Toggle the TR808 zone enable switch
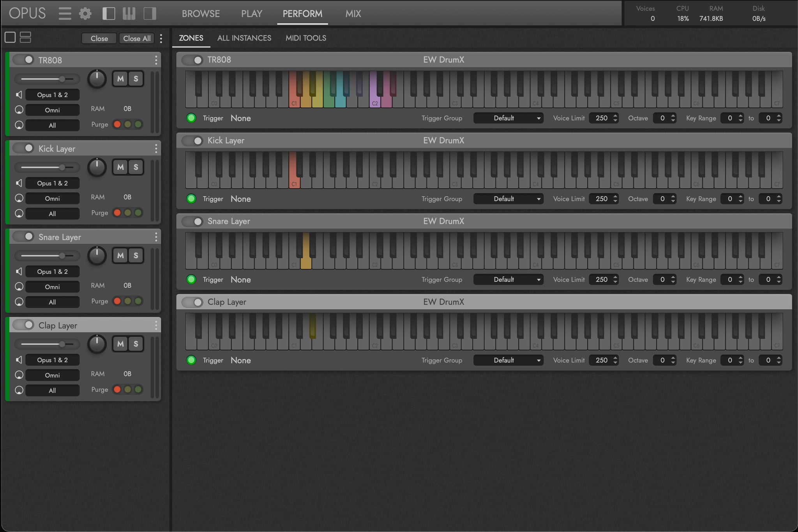 click(192, 60)
